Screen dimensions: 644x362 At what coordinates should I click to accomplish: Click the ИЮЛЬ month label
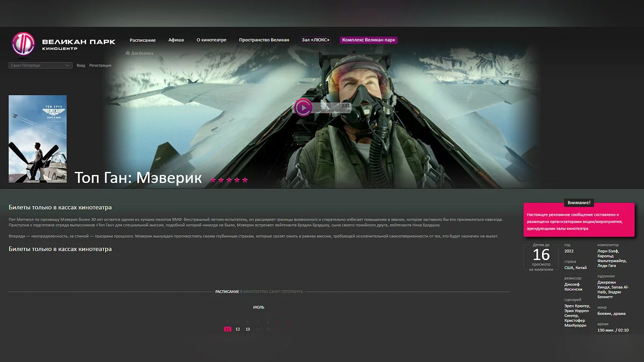(259, 307)
